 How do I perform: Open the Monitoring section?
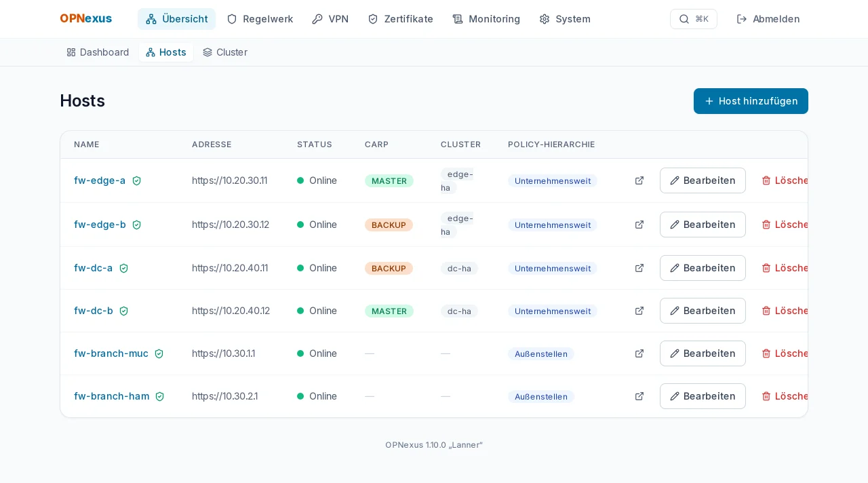point(486,19)
